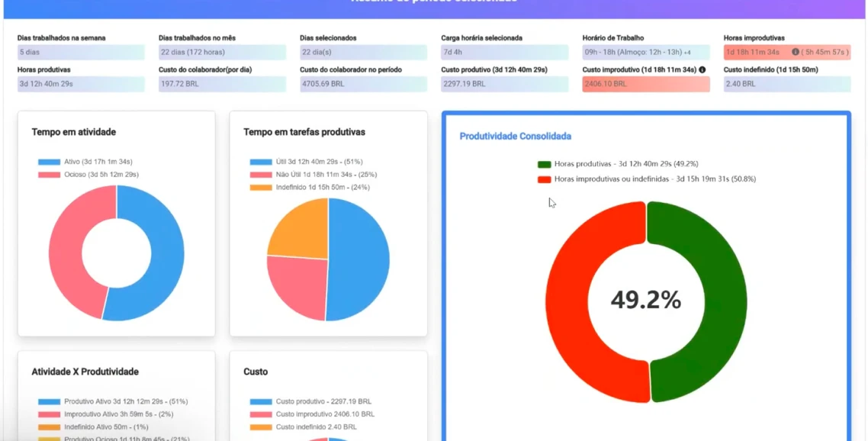Toggle the blue Útil legend swatch

pos(261,162)
